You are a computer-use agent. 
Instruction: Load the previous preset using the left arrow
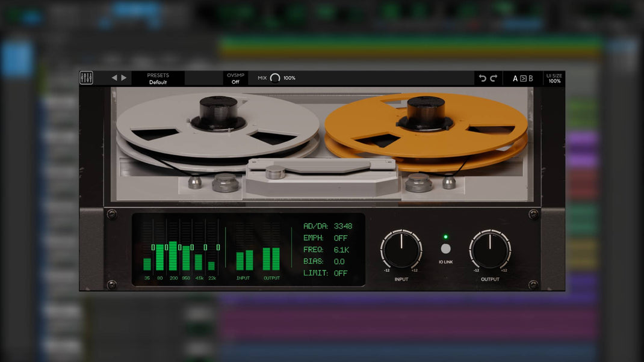pyautogui.click(x=114, y=78)
